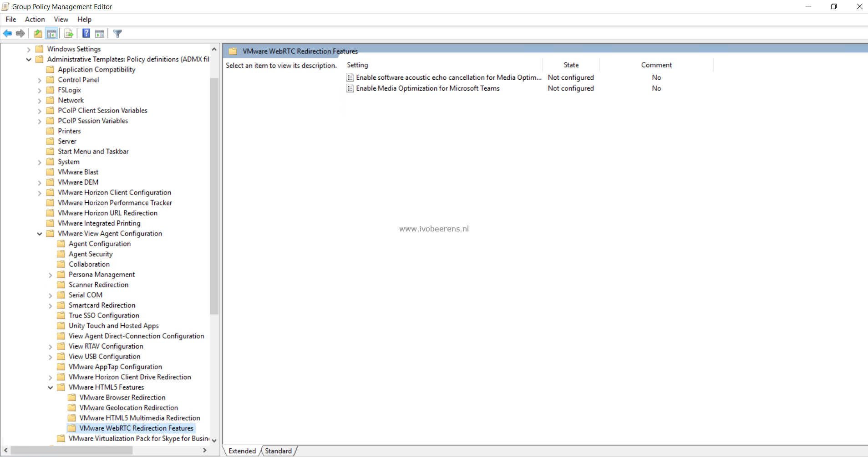Viewport: 868px width, 457px height.
Task: Expand the Control Panel node
Action: [40, 80]
